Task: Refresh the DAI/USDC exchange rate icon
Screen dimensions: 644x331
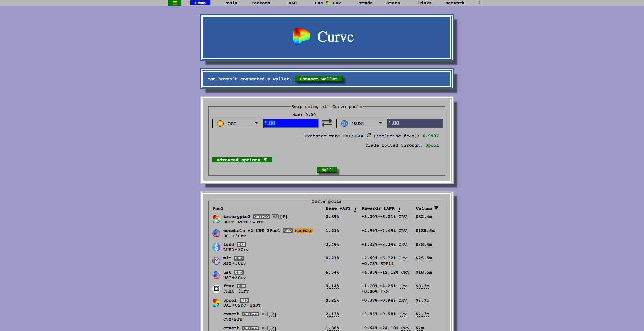Action: click(369, 136)
